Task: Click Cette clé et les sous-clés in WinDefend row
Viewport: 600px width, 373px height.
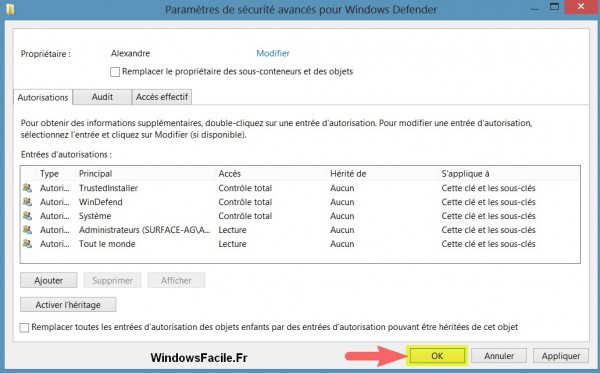Action: [488, 202]
